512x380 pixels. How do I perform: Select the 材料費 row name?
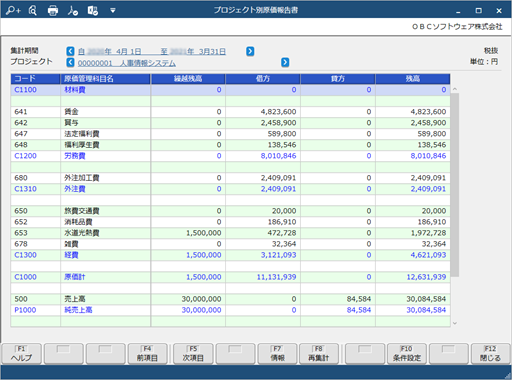click(x=105, y=90)
